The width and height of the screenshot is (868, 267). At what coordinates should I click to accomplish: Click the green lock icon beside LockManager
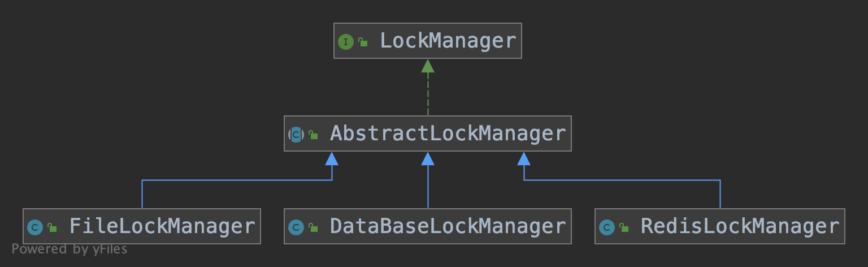coord(363,41)
